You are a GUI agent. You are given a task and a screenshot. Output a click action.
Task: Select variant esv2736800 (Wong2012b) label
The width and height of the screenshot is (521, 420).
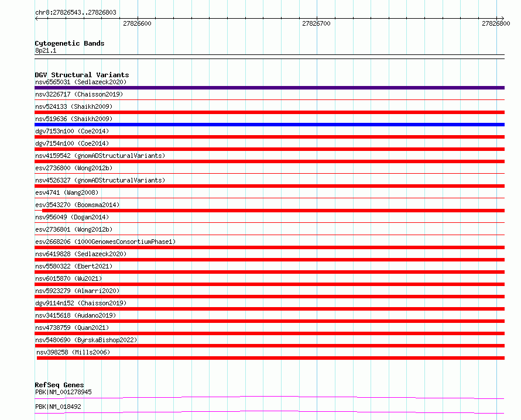coord(74,168)
